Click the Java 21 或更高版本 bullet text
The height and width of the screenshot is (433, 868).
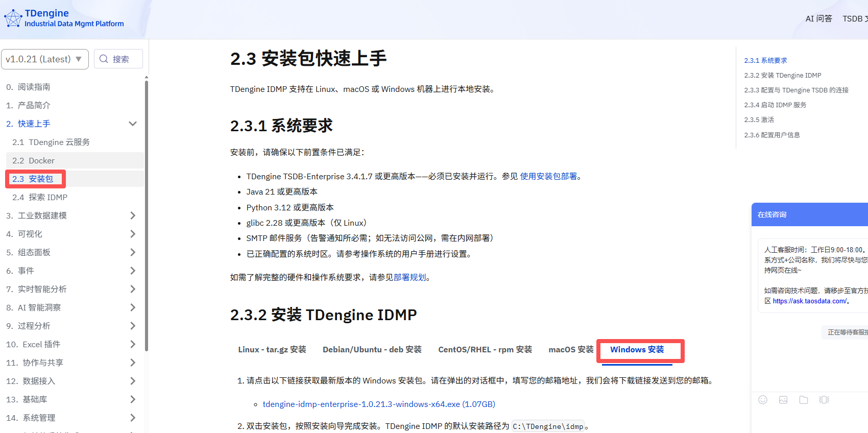(x=282, y=191)
